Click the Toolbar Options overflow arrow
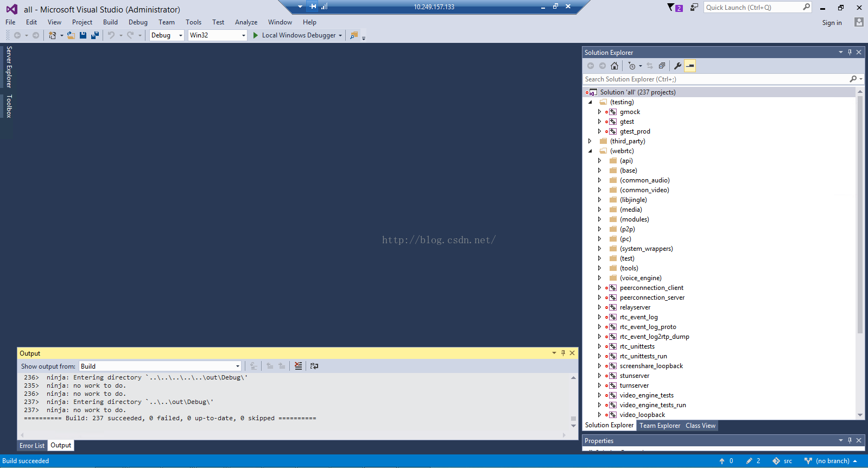The image size is (868, 468). [364, 37]
